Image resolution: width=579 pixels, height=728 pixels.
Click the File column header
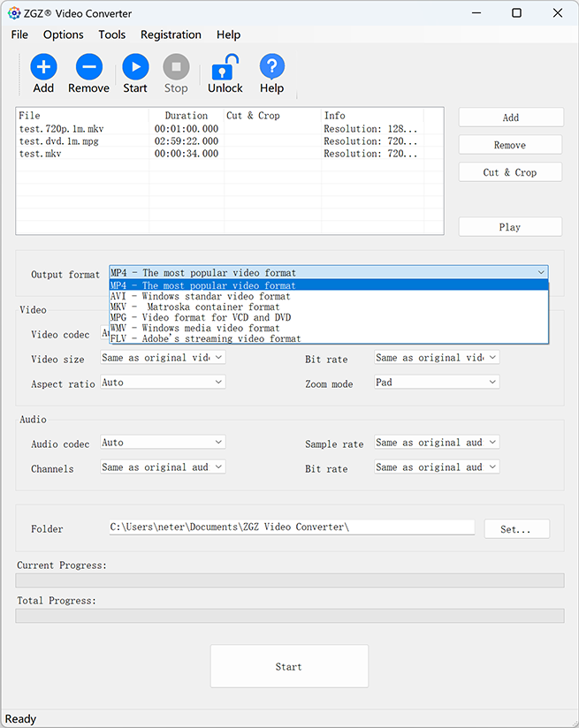[x=83, y=115]
